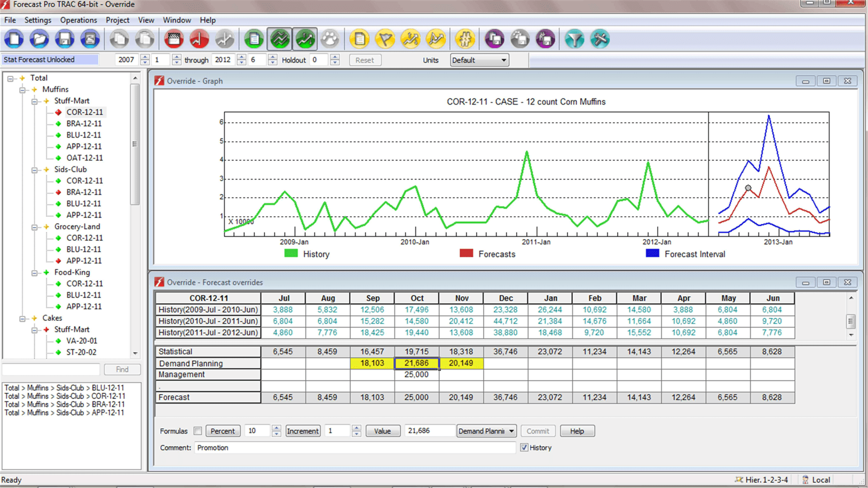Click the first yellow trend-arrow icon

click(410, 39)
